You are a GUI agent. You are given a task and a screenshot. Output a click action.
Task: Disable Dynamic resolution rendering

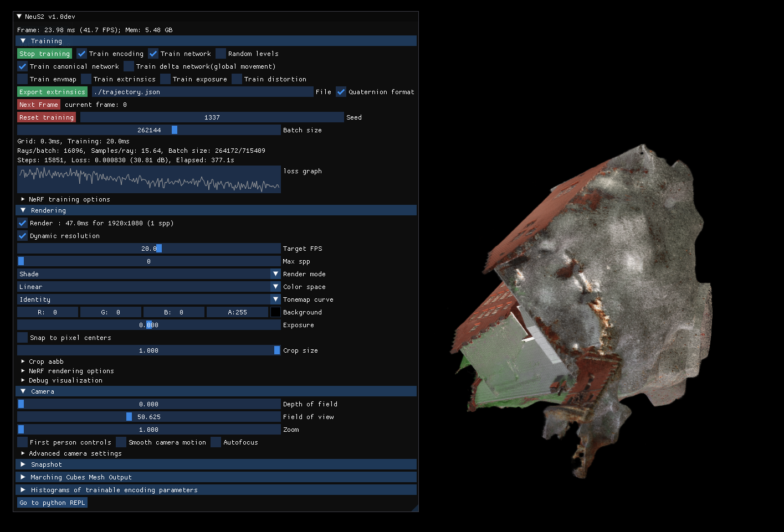pyautogui.click(x=22, y=235)
